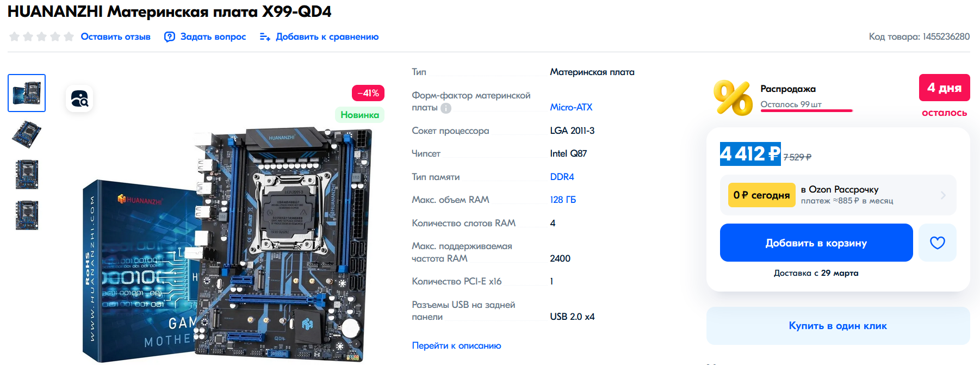Select the second motherboard thumbnail

pos(27,134)
